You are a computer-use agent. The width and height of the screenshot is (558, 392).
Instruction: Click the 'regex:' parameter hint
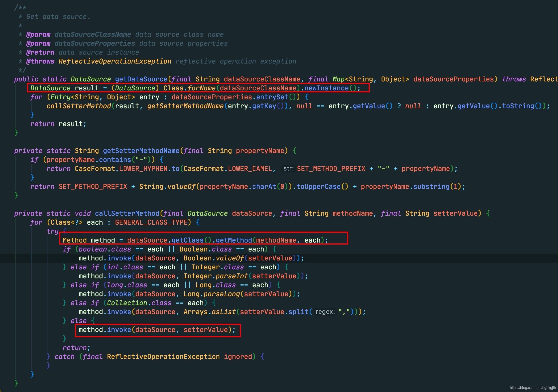(x=325, y=312)
